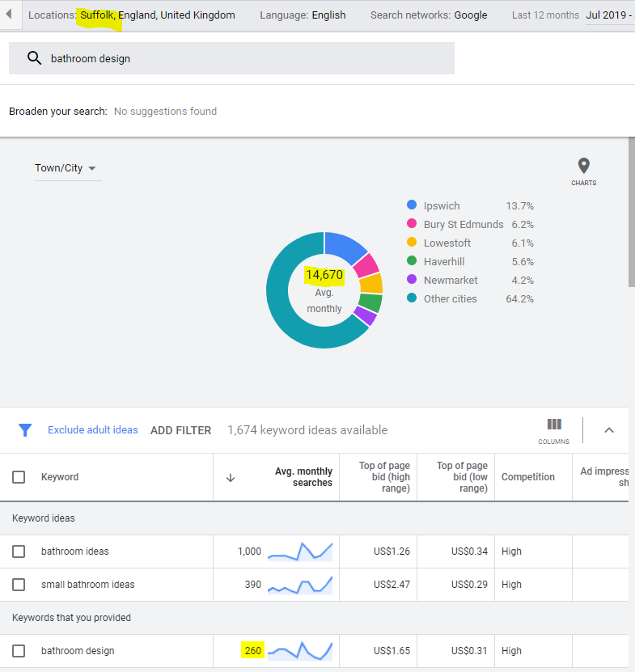Sort by the Keyword column header

60,477
